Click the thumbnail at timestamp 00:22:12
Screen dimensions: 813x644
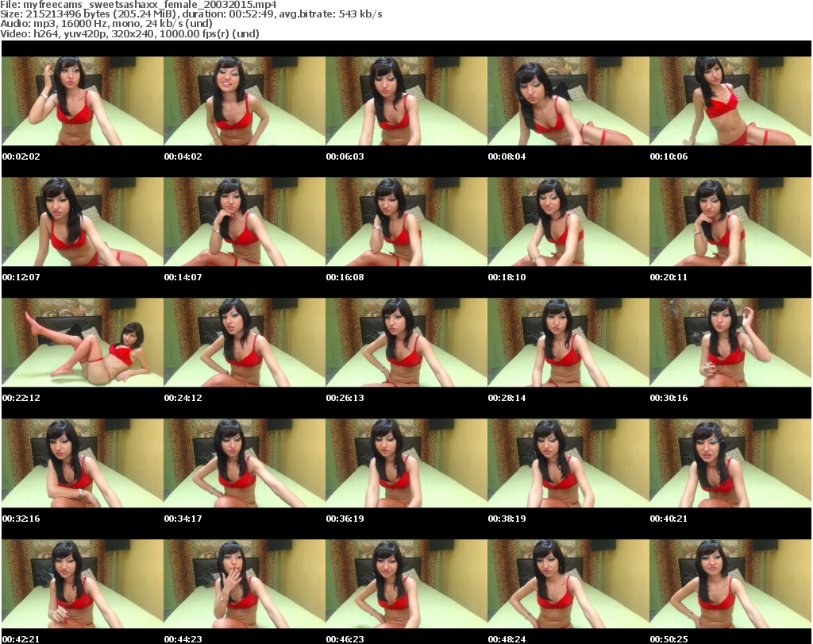click(x=83, y=342)
